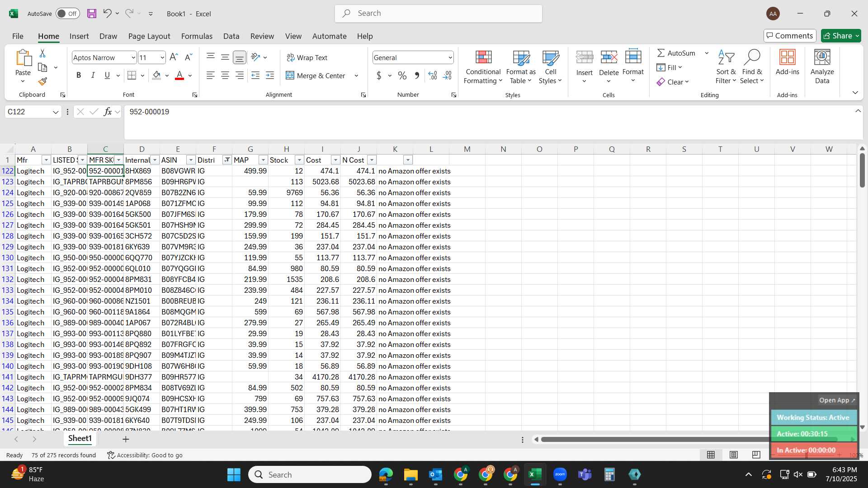Image resolution: width=868 pixels, height=488 pixels.
Task: Expand the font name combo box
Action: [x=133, y=57]
